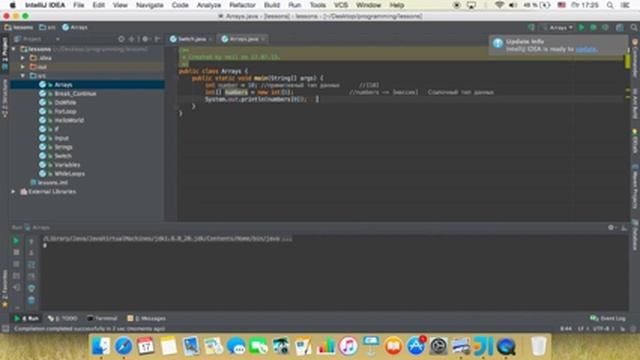The image size is (640, 360).
Task: Toggle the Structure side tool window stripe
Action: click(4, 98)
